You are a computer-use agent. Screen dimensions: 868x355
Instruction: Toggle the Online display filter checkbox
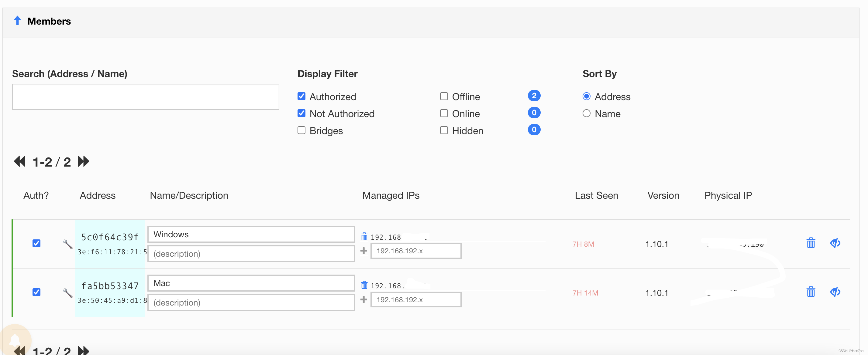tap(443, 113)
